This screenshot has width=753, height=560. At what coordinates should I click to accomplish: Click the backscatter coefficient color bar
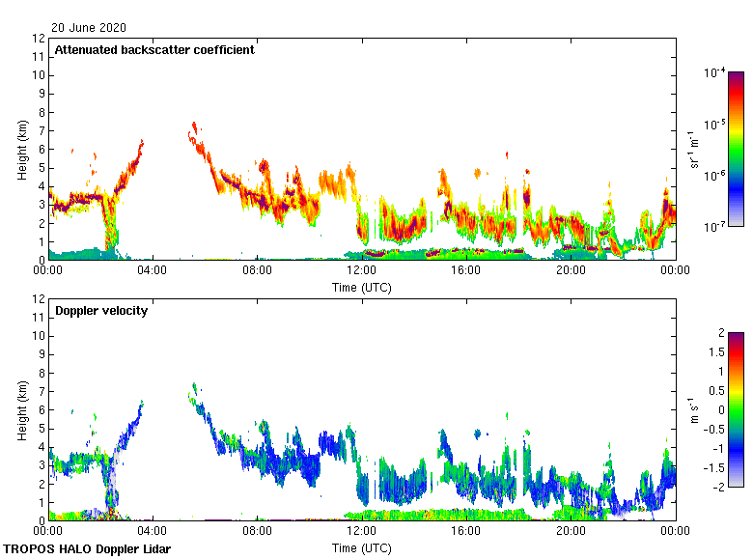(x=736, y=149)
